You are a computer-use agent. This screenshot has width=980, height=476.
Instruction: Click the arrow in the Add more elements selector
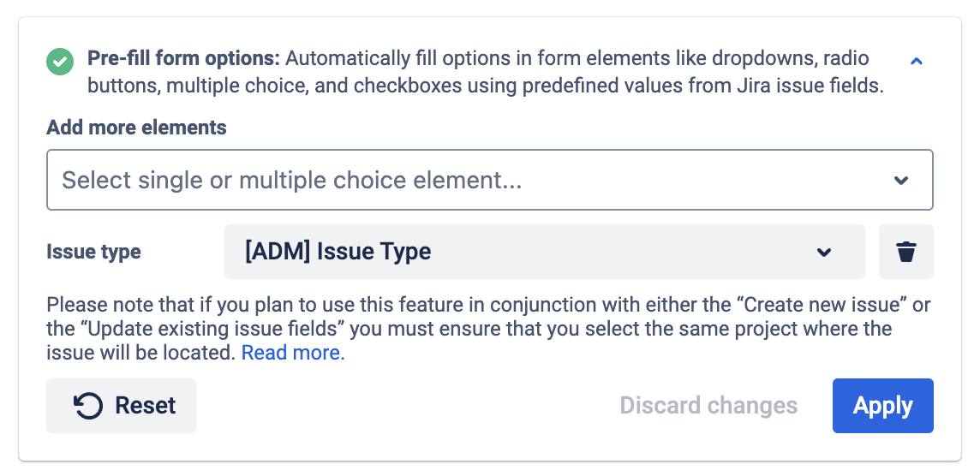tap(901, 181)
